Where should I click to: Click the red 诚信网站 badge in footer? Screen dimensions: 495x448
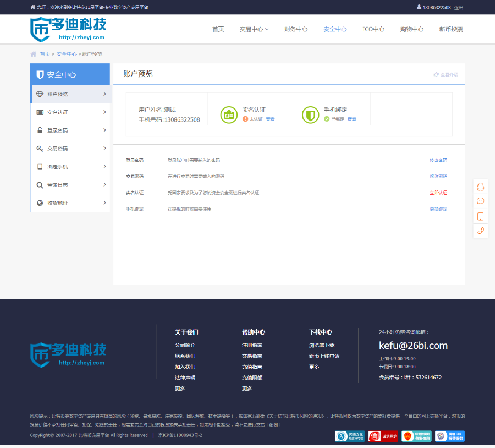click(x=383, y=436)
